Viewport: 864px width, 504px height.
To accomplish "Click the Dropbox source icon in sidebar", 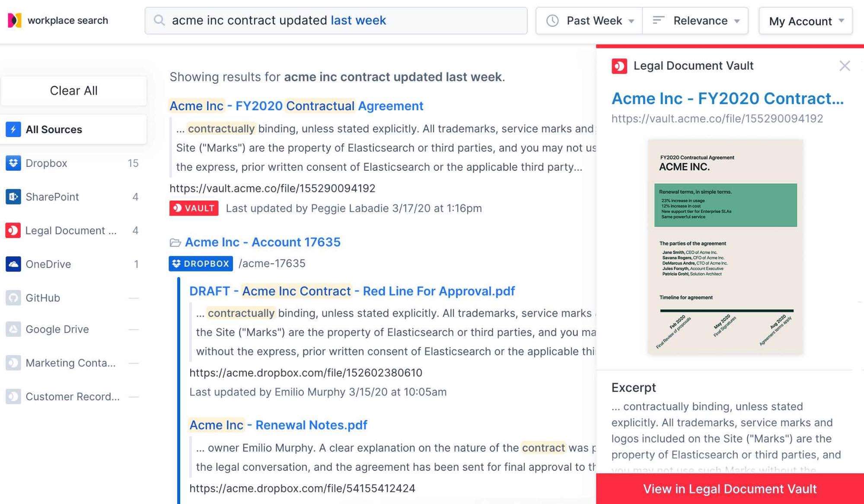I will point(13,163).
